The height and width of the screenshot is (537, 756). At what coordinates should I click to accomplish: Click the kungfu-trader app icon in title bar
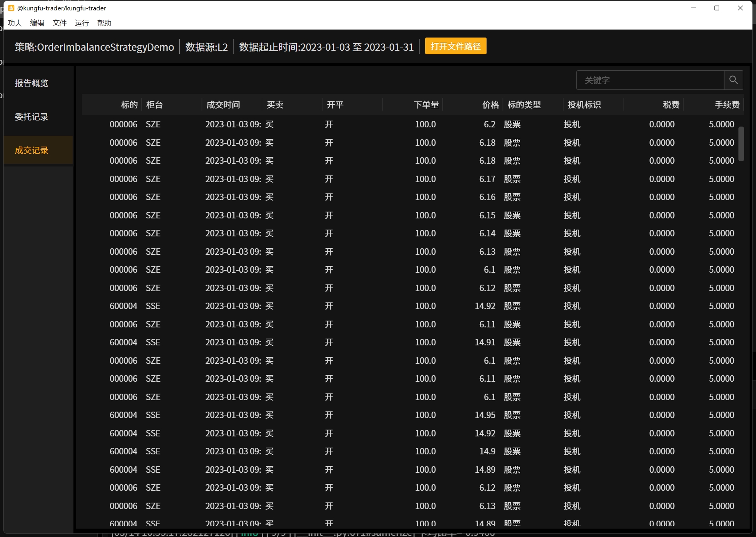(11, 8)
